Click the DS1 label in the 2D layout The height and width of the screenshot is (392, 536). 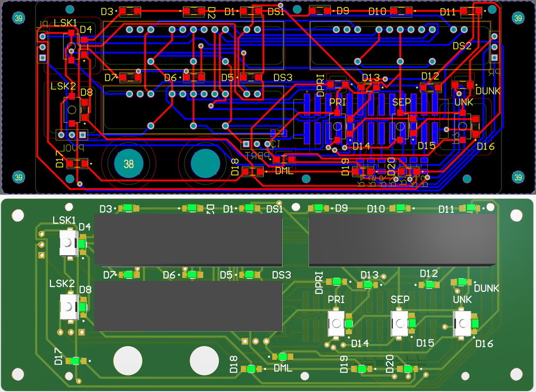(276, 12)
